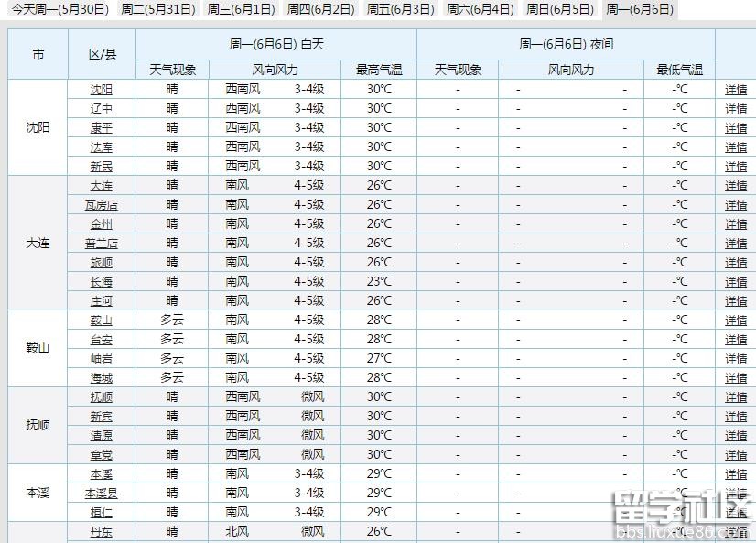Screen dimensions: 756x543
Task: Open the 丹东 district link
Action: tap(102, 532)
